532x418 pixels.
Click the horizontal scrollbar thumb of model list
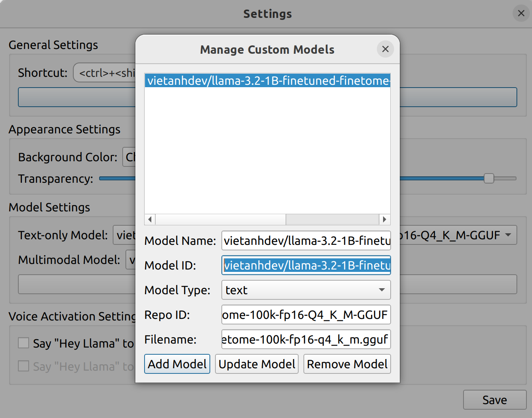pos(221,219)
